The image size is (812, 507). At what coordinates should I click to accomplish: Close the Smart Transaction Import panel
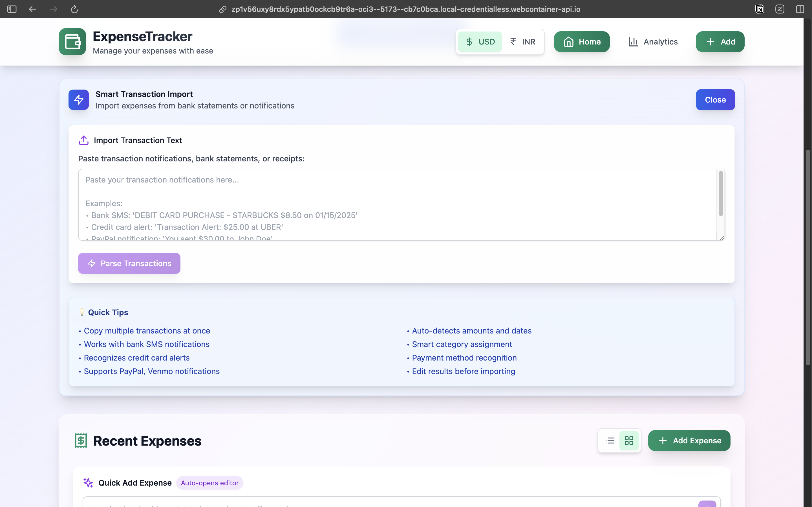point(715,100)
